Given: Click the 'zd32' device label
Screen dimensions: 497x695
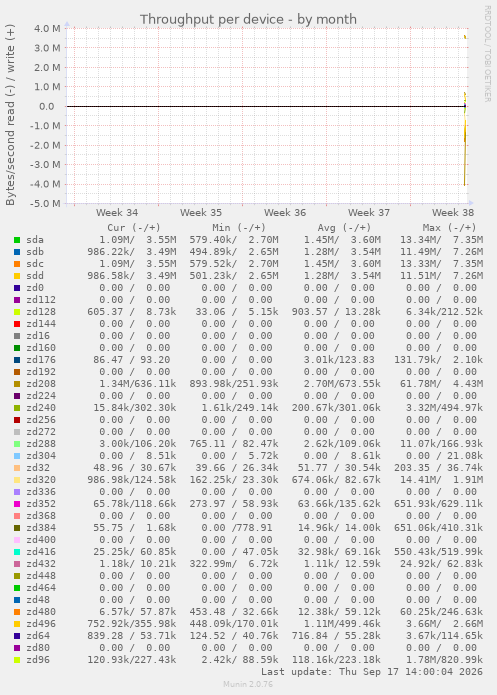Looking at the screenshot, I should pos(38,467).
